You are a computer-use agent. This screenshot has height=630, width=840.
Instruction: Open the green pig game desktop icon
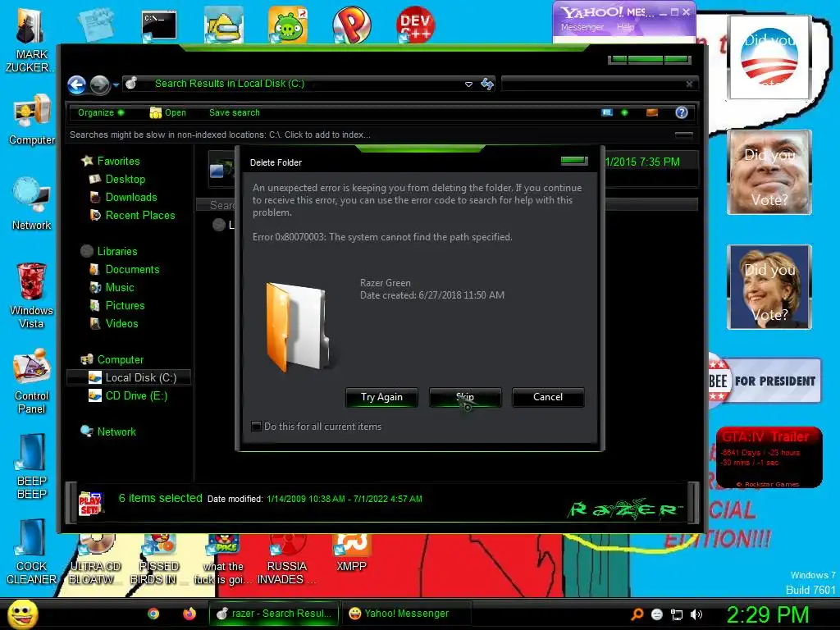(x=288, y=25)
